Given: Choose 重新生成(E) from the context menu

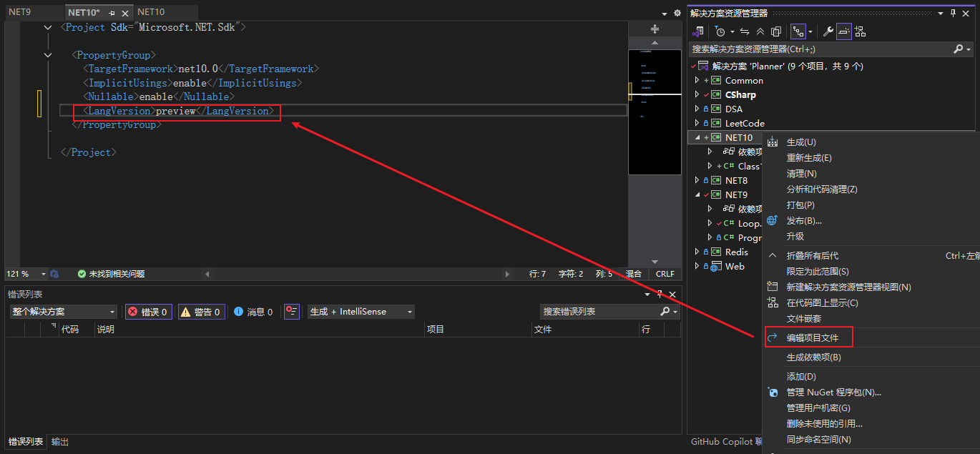Looking at the screenshot, I should pyautogui.click(x=809, y=158).
